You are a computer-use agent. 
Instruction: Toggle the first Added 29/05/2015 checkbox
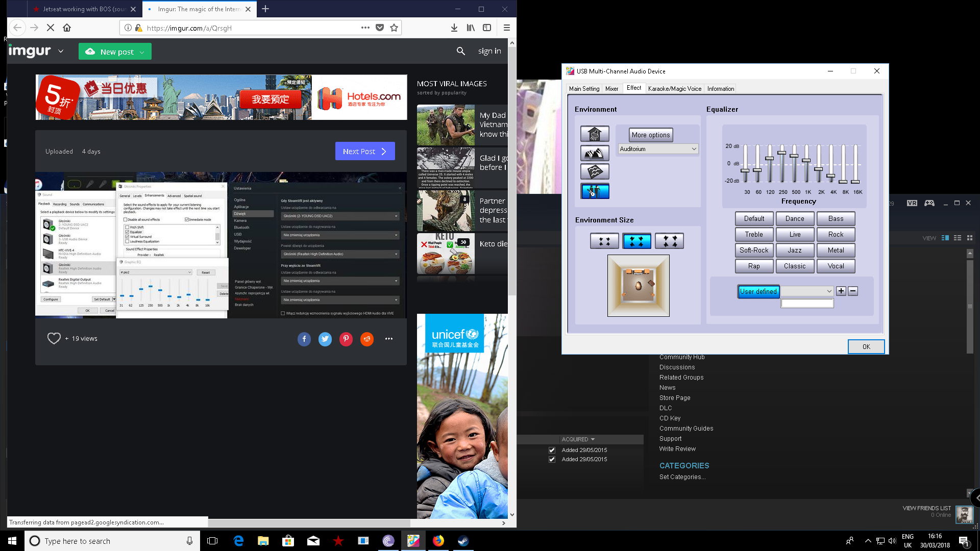coord(552,450)
